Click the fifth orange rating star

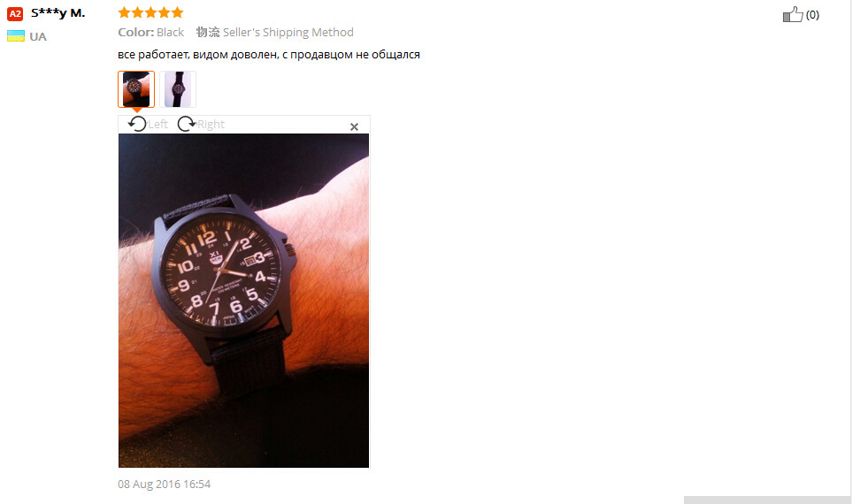[x=177, y=12]
